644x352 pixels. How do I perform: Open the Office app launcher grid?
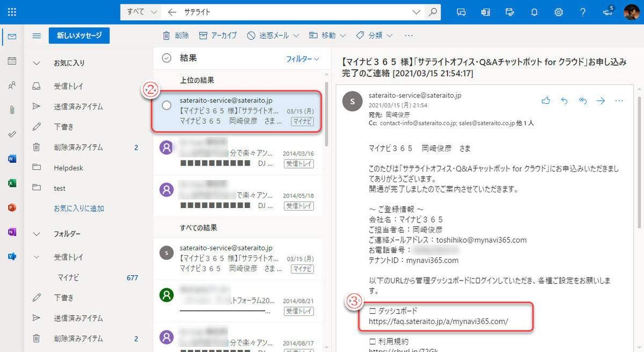12,12
